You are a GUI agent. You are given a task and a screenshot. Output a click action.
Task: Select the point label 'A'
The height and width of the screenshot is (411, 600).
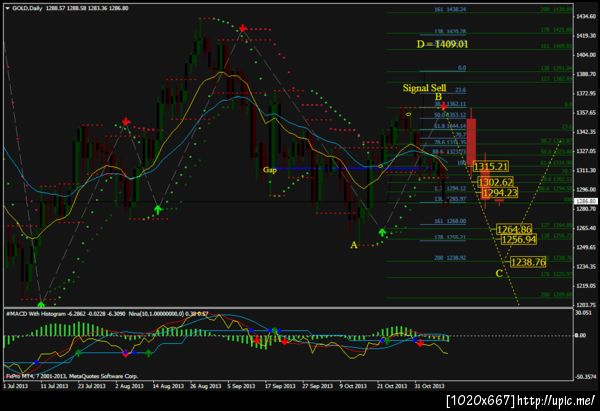pos(354,245)
